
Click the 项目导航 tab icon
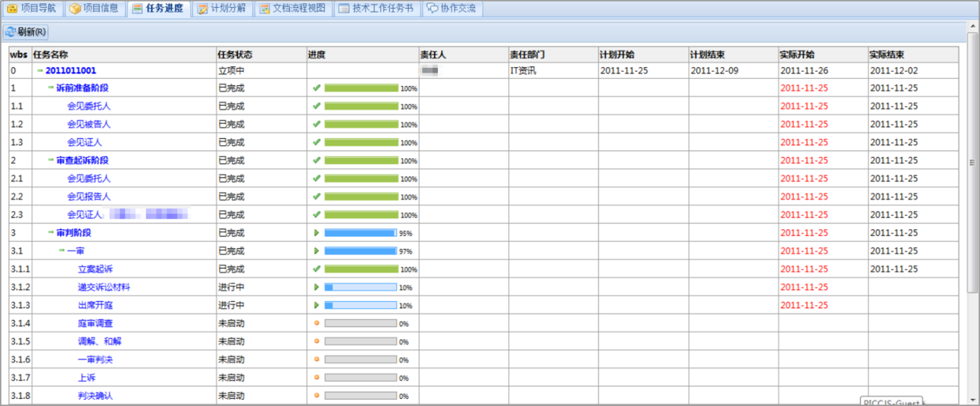[x=13, y=9]
